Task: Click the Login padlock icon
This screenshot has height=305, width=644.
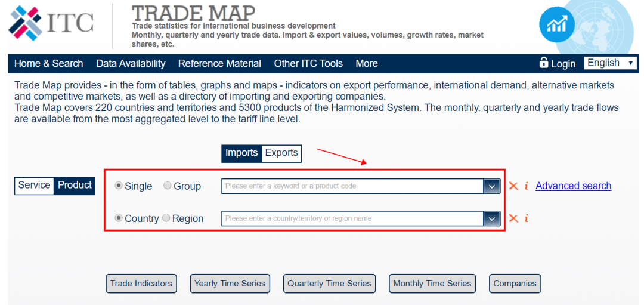Action: [x=544, y=63]
